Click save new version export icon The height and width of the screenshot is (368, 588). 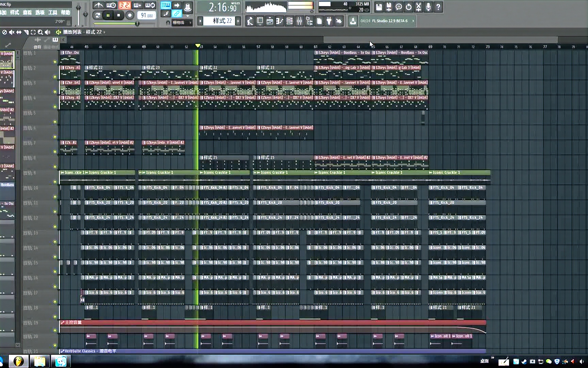click(389, 6)
